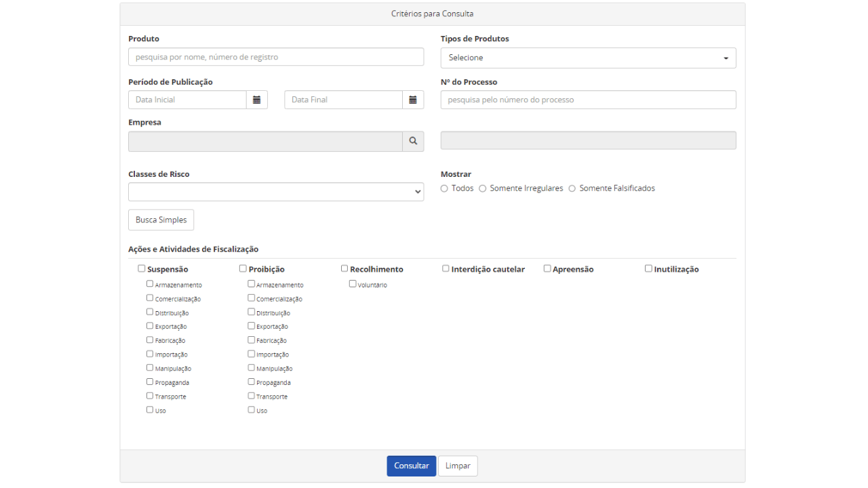Check the Inutilização checkbox
The width and height of the screenshot is (868, 488).
[x=648, y=268]
